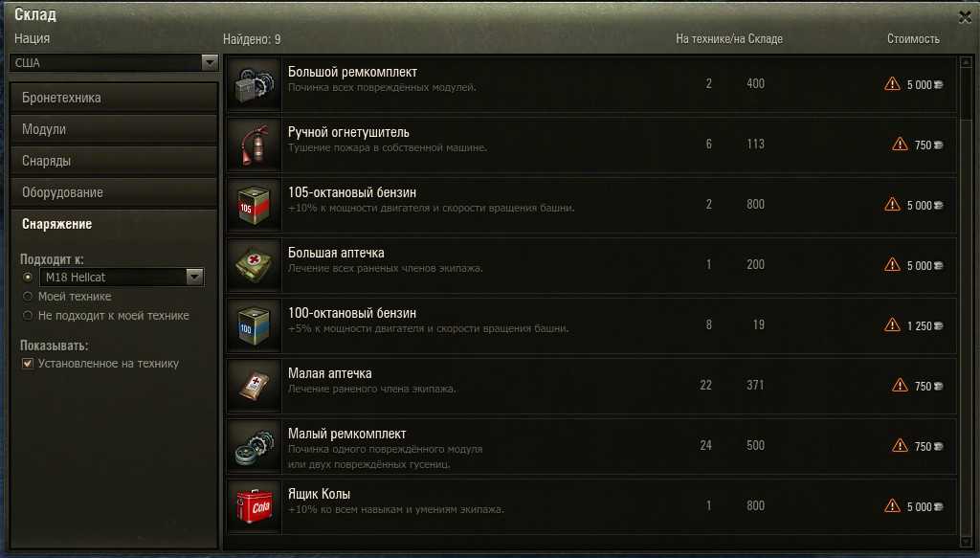Switch to the Бронетехника tab
The image size is (980, 558).
click(x=114, y=98)
